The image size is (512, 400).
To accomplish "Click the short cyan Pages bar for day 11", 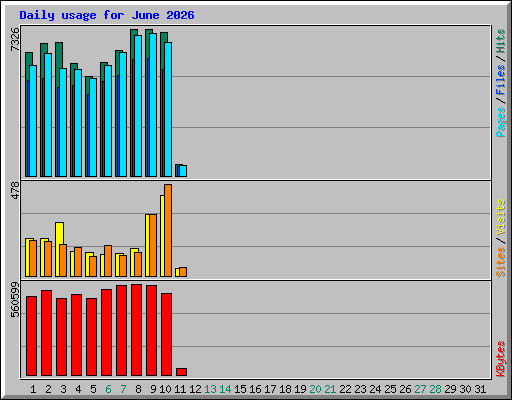I will point(183,171).
